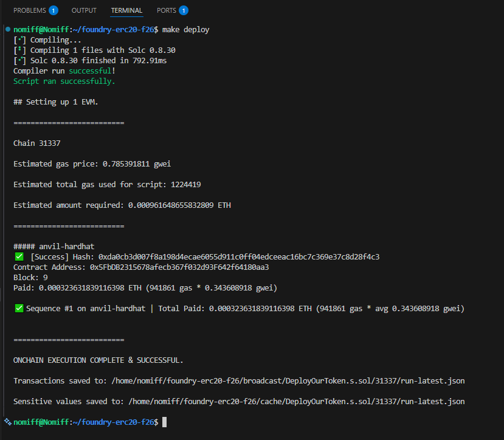Click the PORTS count badge
The image size is (504, 440).
coord(184,10)
